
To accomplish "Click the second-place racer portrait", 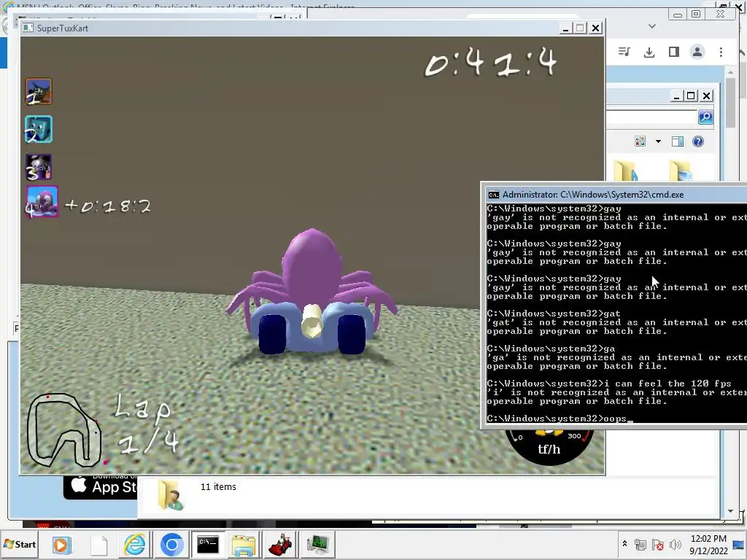I will pos(39,129).
